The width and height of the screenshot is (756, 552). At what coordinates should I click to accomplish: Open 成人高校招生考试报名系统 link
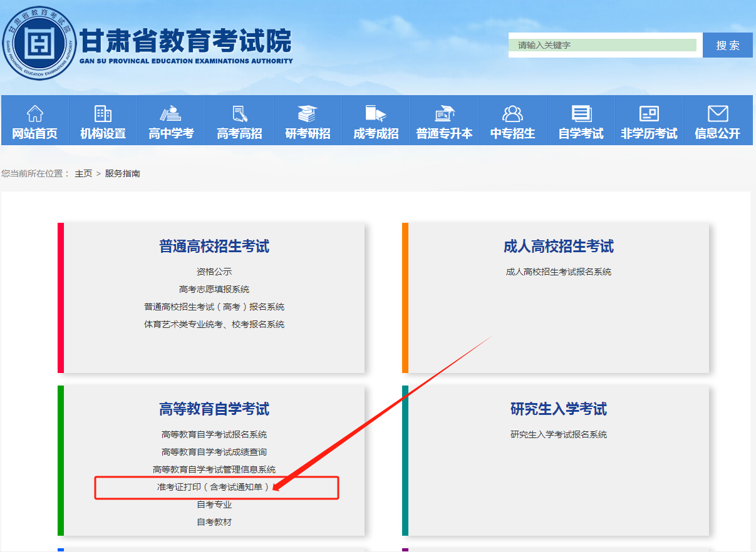[559, 272]
